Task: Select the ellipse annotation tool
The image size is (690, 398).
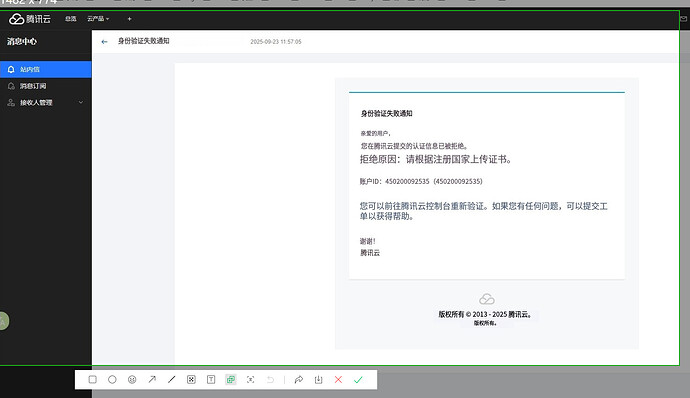Action: click(x=112, y=380)
